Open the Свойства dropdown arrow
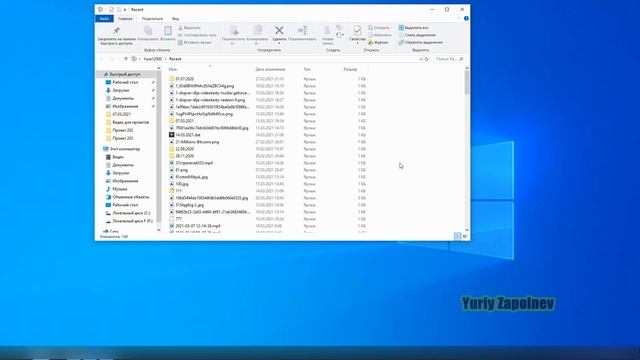The image size is (640, 360). click(x=357, y=43)
